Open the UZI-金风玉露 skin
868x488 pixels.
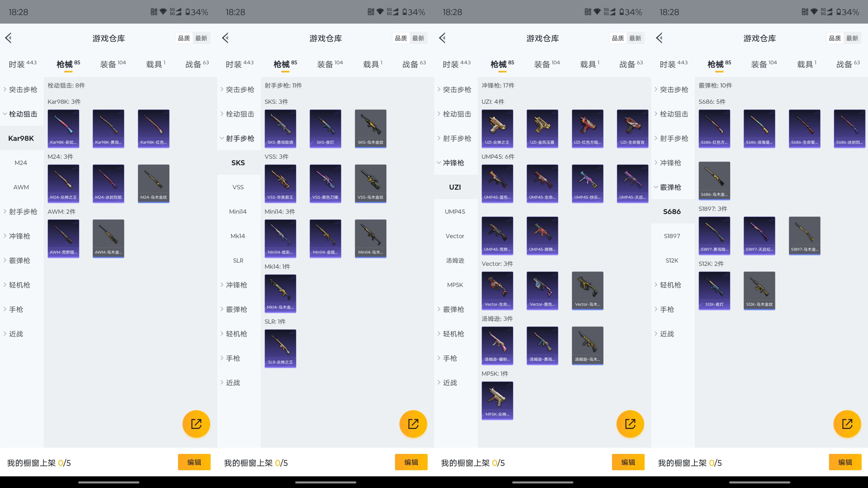[542, 129]
